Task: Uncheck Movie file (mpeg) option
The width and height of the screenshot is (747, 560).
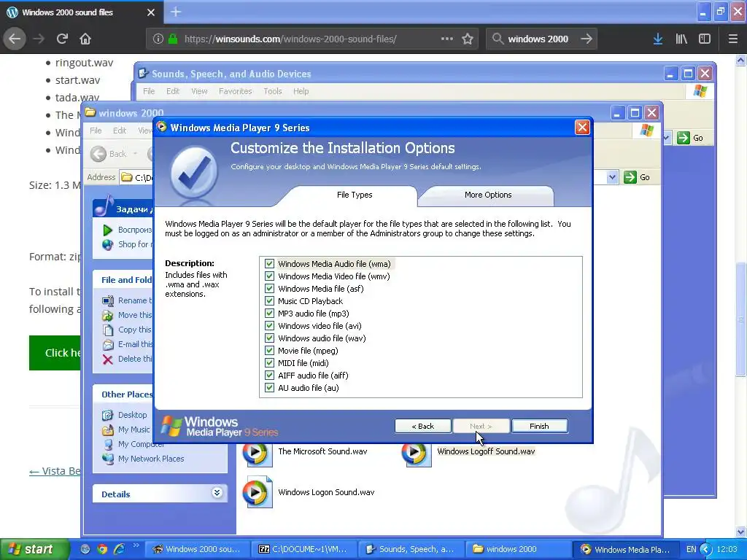Action: pyautogui.click(x=270, y=351)
